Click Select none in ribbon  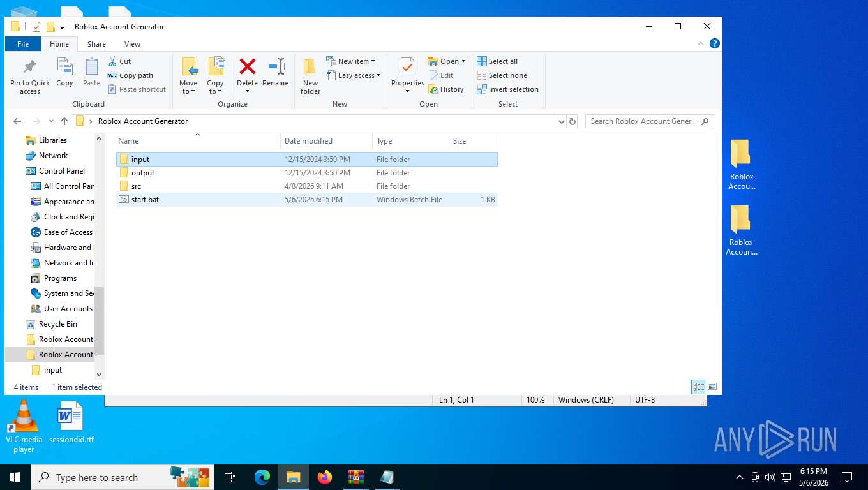(502, 75)
